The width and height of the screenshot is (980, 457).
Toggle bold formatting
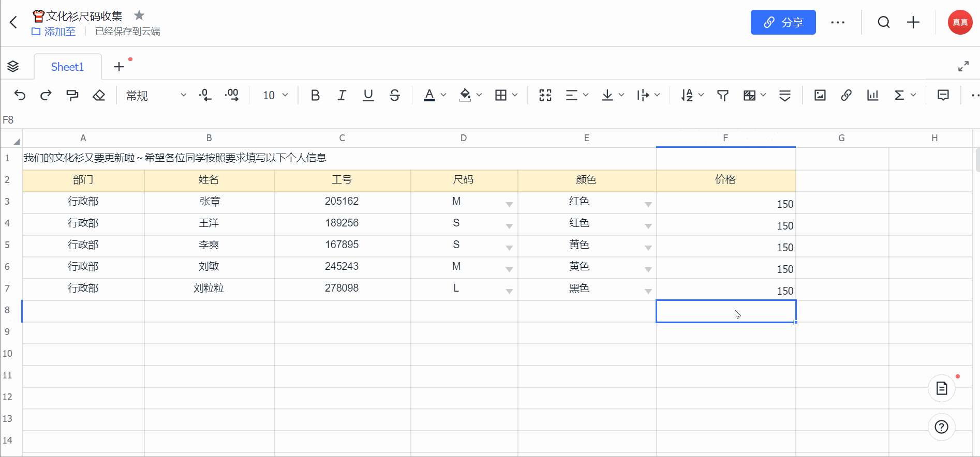pyautogui.click(x=315, y=95)
